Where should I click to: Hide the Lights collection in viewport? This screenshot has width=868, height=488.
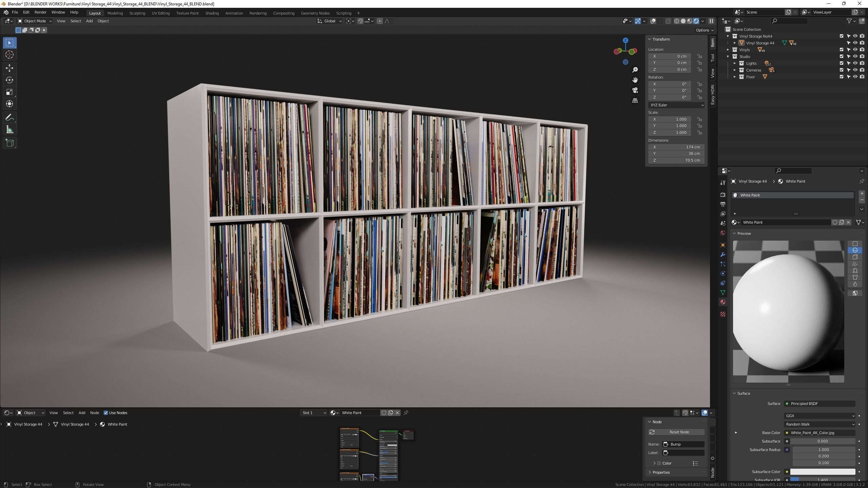[855, 63]
